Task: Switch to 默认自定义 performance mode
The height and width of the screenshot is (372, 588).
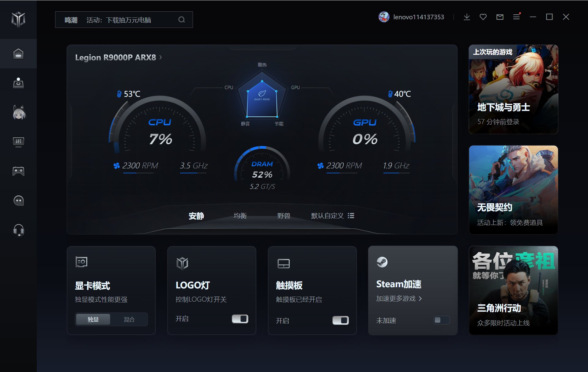Action: 327,216
